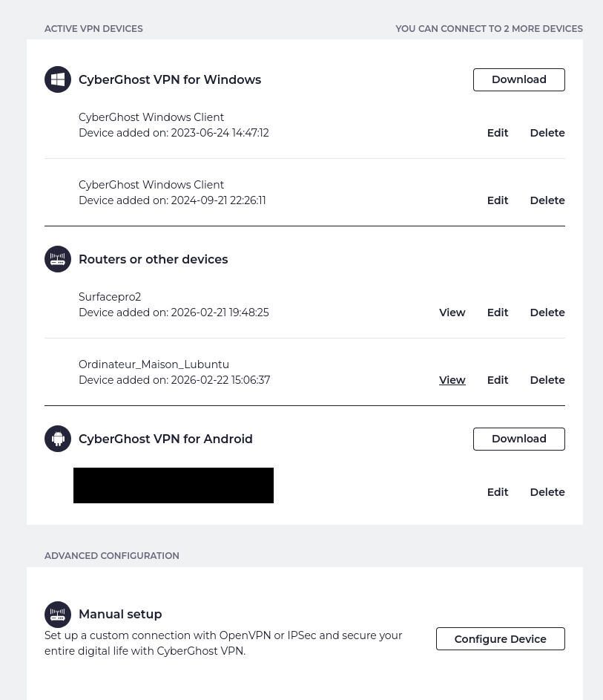The image size is (603, 700).
Task: Click the Manual setup router icon
Action: (58, 615)
